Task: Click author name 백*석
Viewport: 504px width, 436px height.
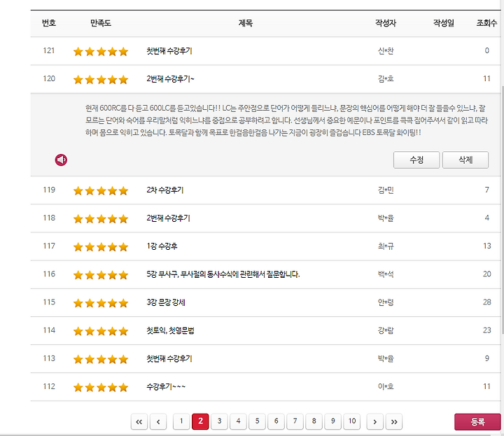Action: tap(386, 274)
